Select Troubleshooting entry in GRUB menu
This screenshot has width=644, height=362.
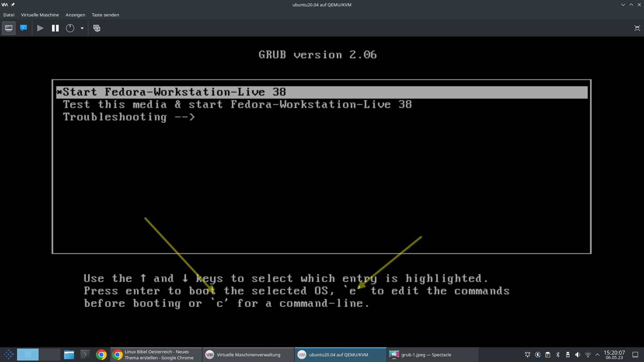pyautogui.click(x=129, y=117)
